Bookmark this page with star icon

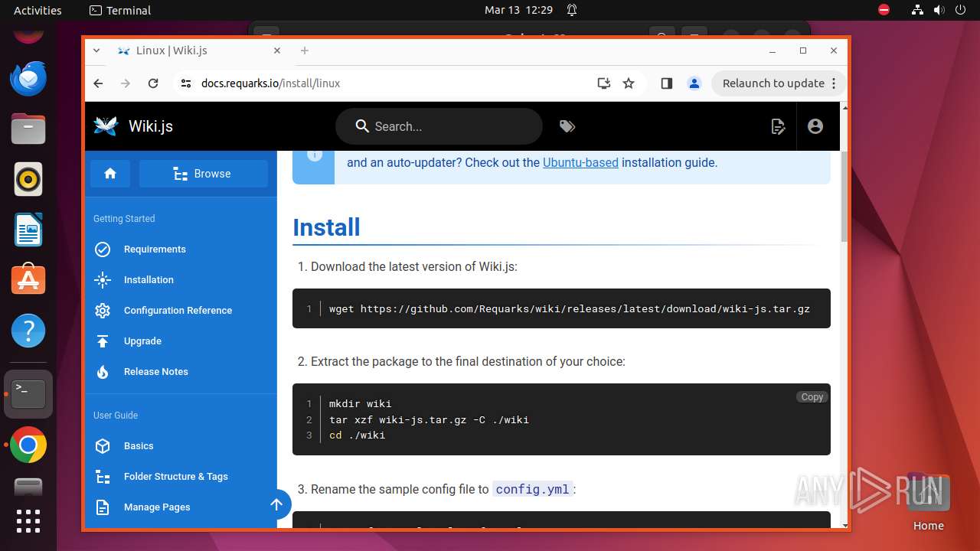(x=629, y=83)
